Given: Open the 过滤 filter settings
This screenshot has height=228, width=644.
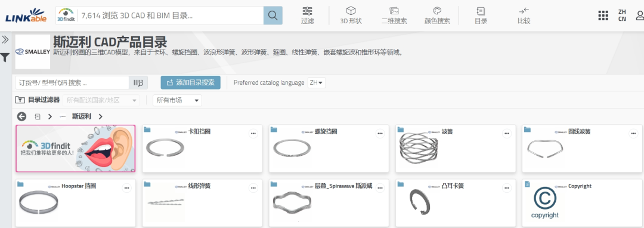Looking at the screenshot, I should tap(307, 16).
